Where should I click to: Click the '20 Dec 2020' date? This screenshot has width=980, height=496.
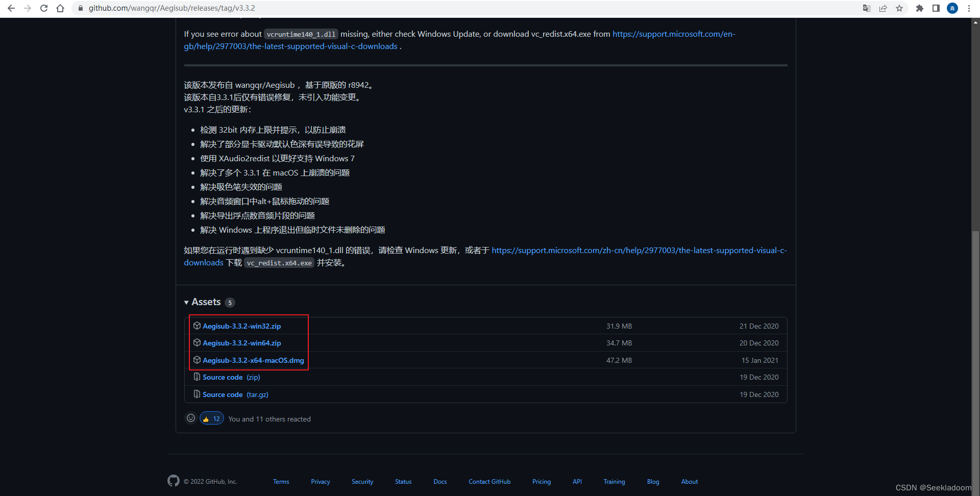[x=759, y=343]
